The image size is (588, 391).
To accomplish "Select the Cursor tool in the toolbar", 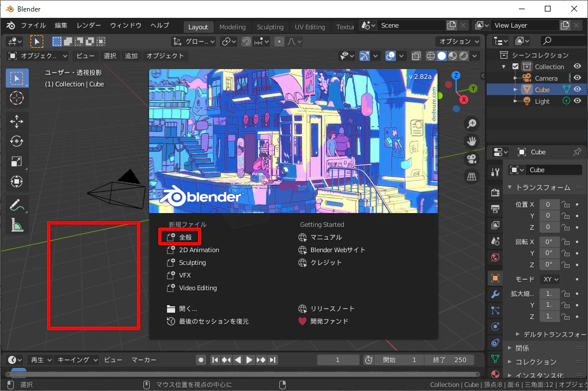I will point(17,98).
